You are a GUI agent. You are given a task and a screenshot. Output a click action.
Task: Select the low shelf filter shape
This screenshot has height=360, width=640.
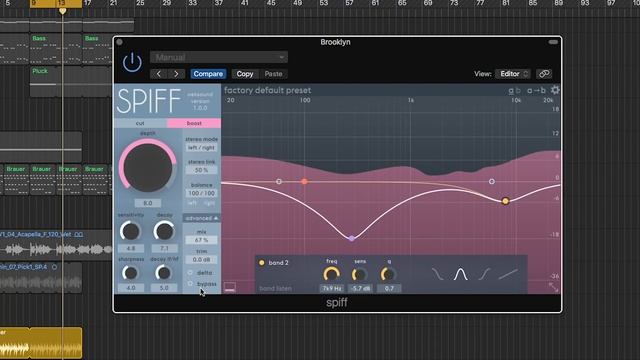(438, 274)
